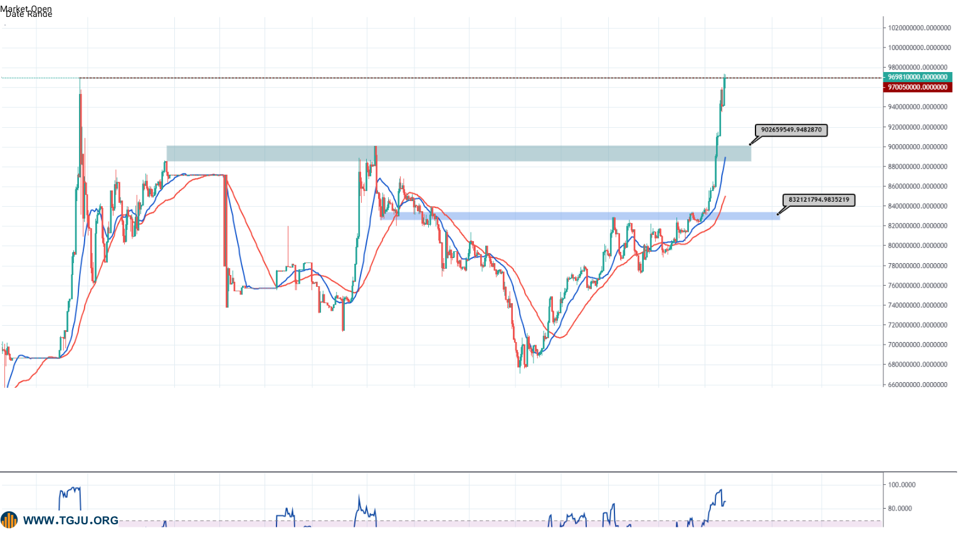968x560 pixels.
Task: Click the 660000000.0000000 price axis label
Action: click(917, 385)
